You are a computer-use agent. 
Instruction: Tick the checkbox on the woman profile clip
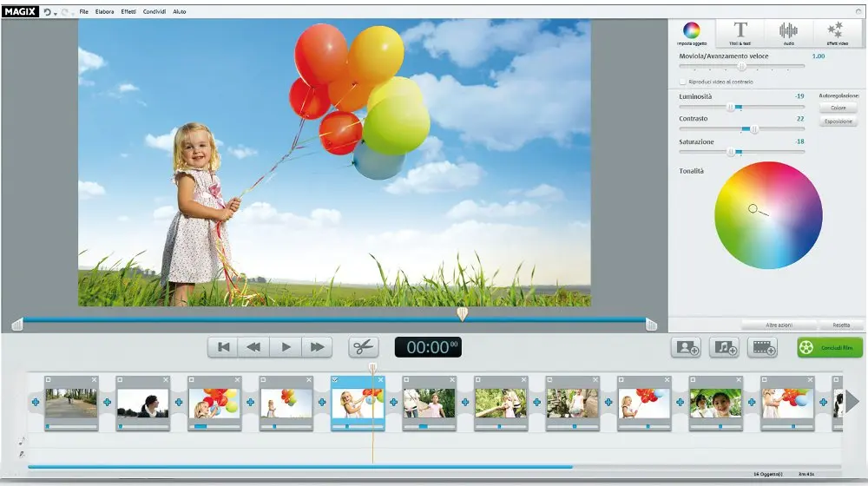click(x=120, y=380)
